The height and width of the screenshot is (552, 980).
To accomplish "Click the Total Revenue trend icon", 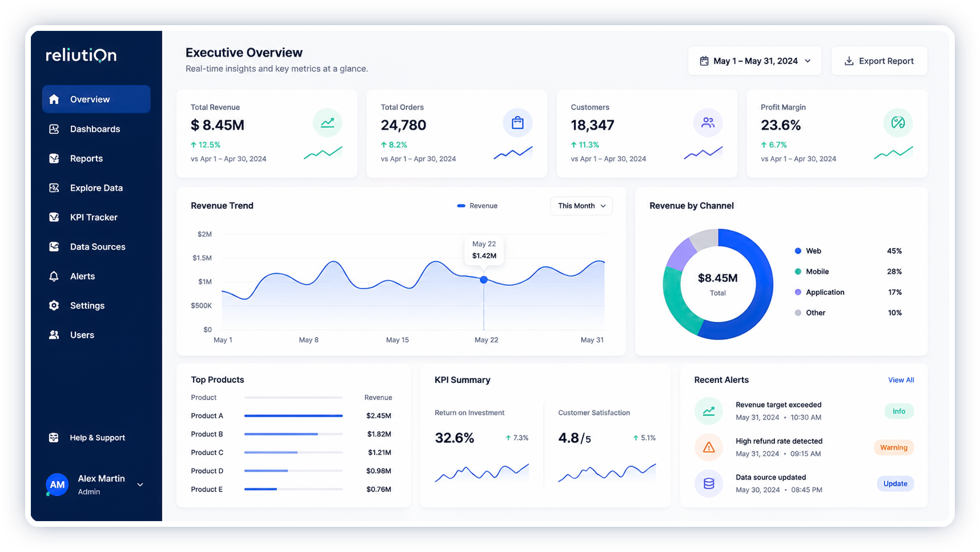I will [327, 123].
